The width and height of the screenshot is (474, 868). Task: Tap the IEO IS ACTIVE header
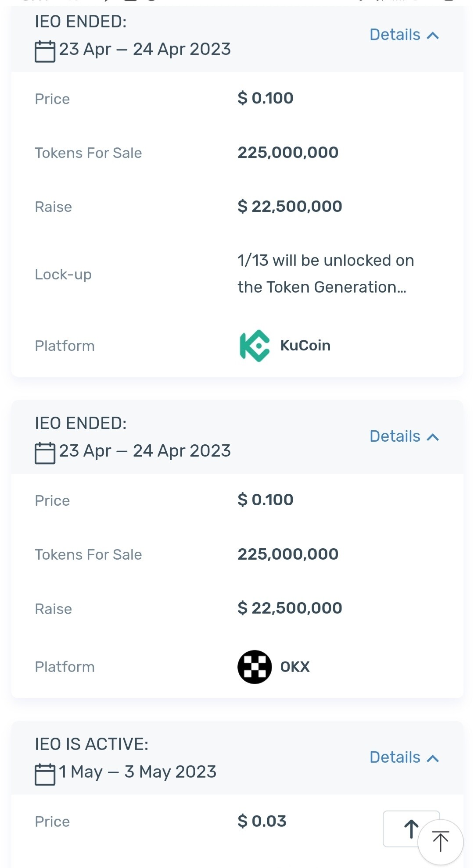tap(91, 744)
